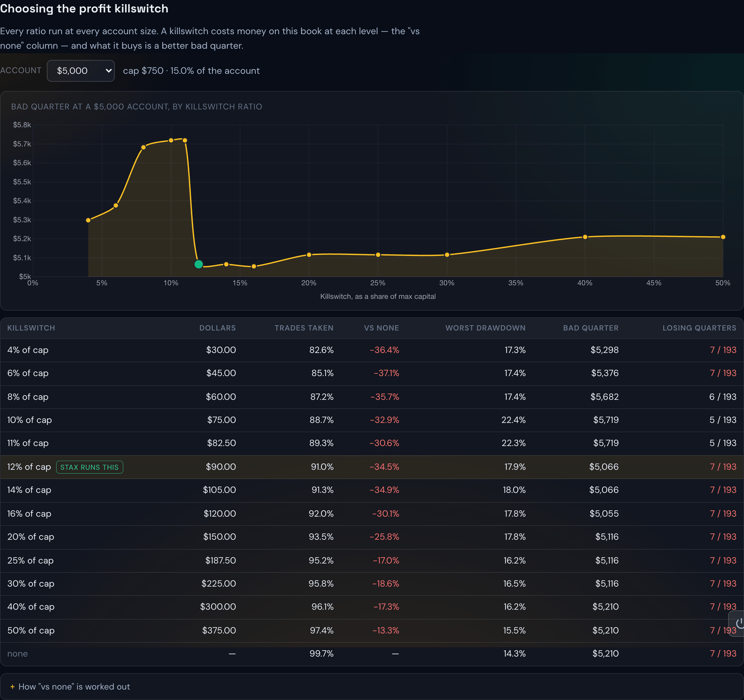Click the BAD QUARTER column header
Image resolution: width=744 pixels, height=700 pixels.
point(591,328)
